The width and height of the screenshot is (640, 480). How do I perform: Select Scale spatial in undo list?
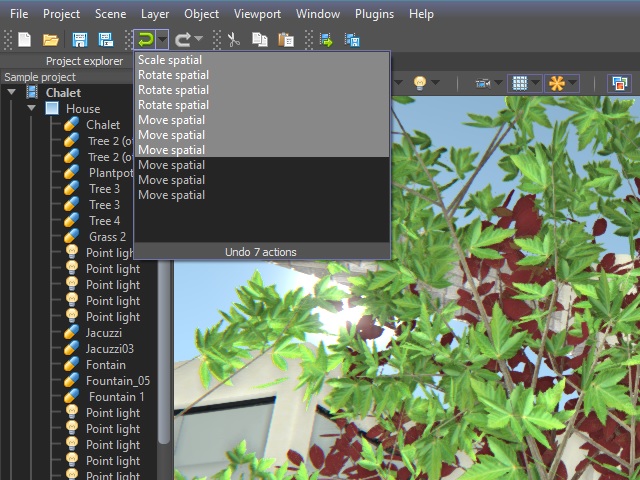pos(170,60)
